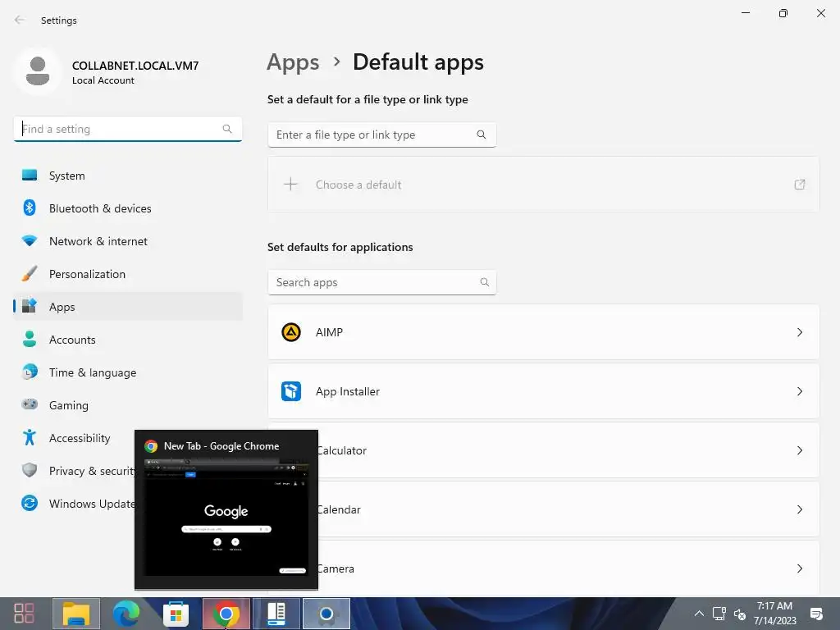Click the Apps breadcrumb link
840x630 pixels.
tap(293, 62)
